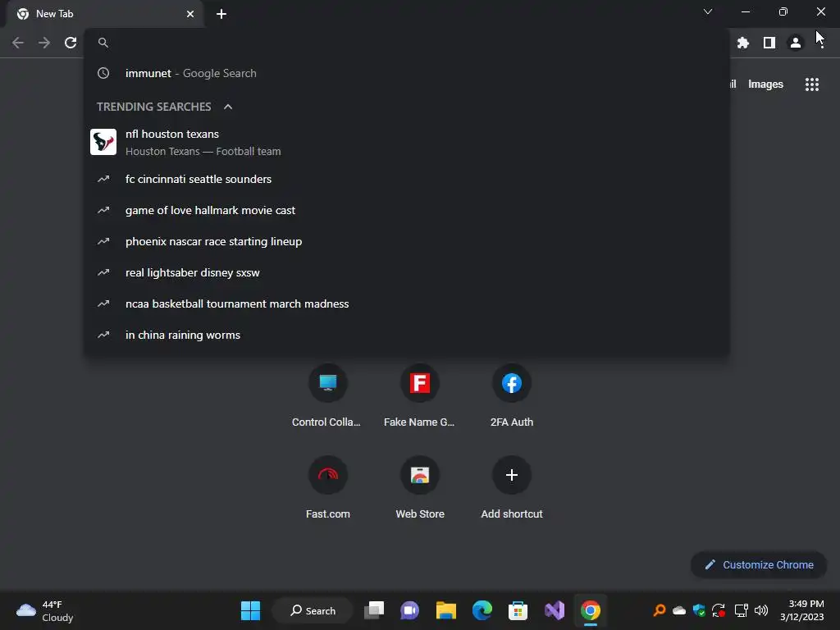The width and height of the screenshot is (840, 630).
Task: Open File Explorer from the taskbar
Action: (445, 610)
